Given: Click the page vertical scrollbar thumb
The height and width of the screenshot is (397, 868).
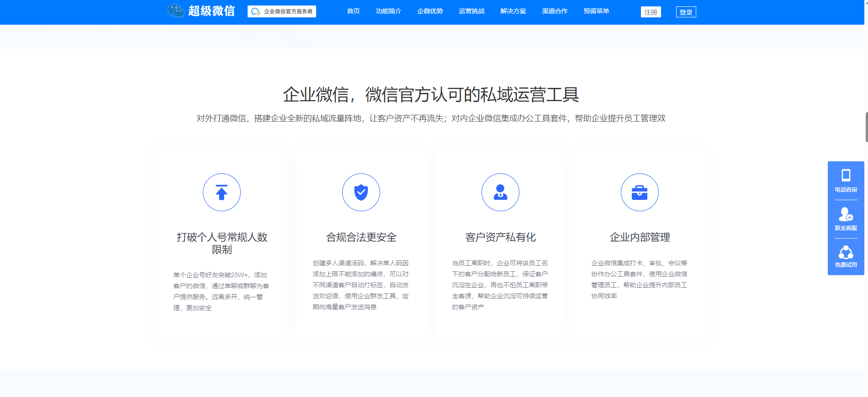Looking at the screenshot, I should [x=866, y=127].
